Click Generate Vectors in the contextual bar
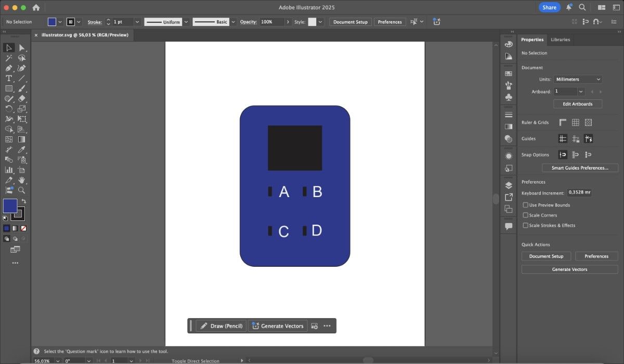The height and width of the screenshot is (364, 624). pos(277,326)
